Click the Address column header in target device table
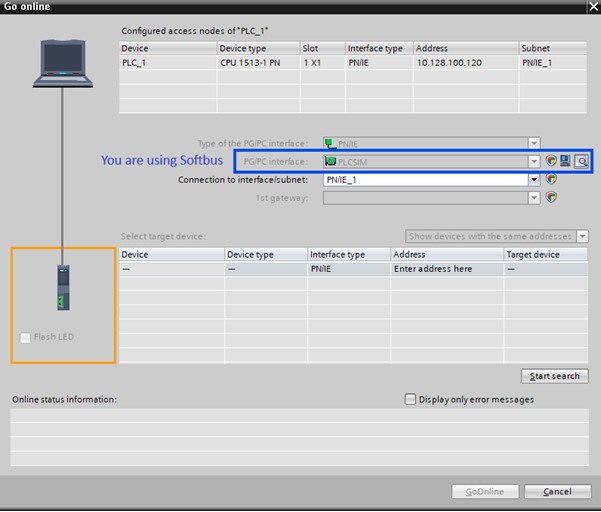Image resolution: width=601 pixels, height=512 pixels. (x=446, y=255)
